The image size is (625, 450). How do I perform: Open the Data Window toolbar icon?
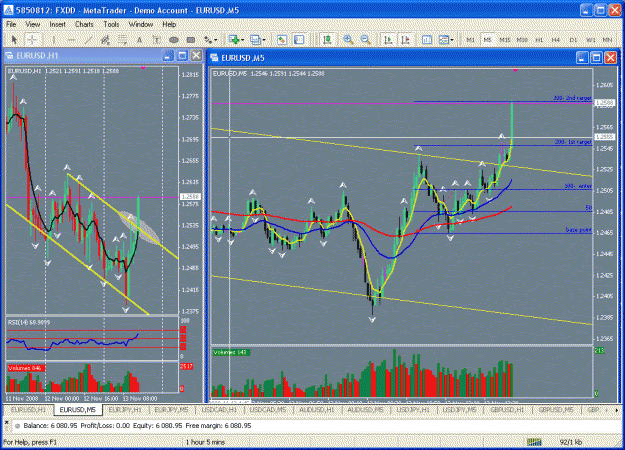click(x=299, y=39)
